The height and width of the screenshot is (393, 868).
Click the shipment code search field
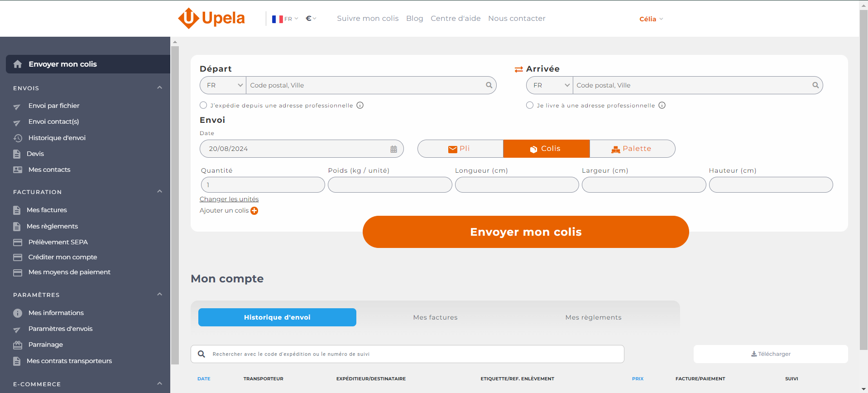coord(408,354)
